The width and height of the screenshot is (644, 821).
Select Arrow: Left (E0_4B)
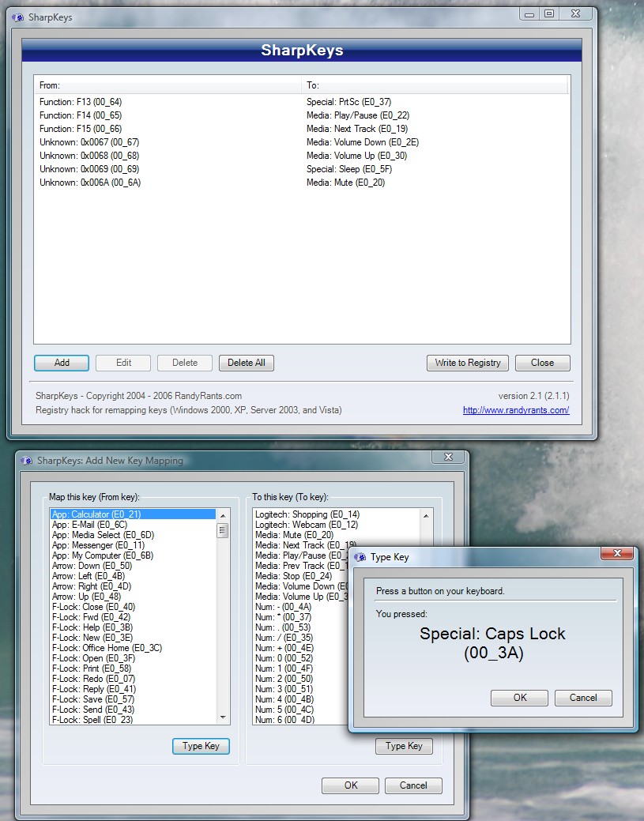point(133,576)
